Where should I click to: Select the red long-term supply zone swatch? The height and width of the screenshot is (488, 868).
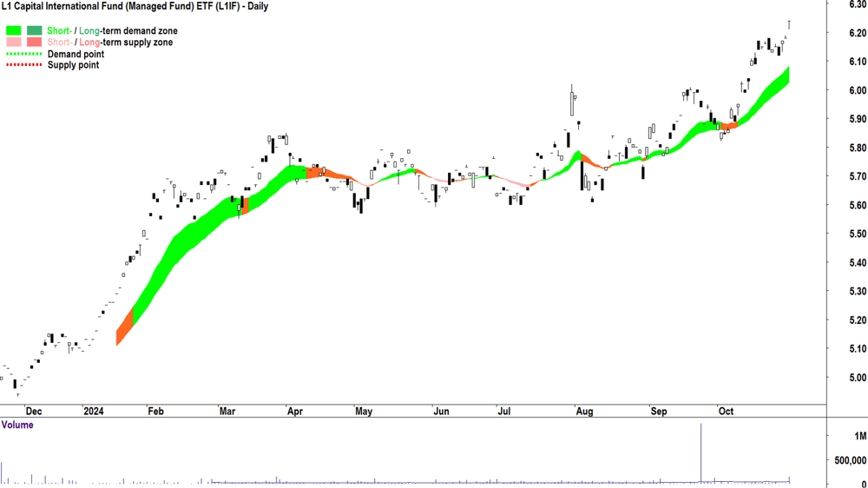click(35, 42)
